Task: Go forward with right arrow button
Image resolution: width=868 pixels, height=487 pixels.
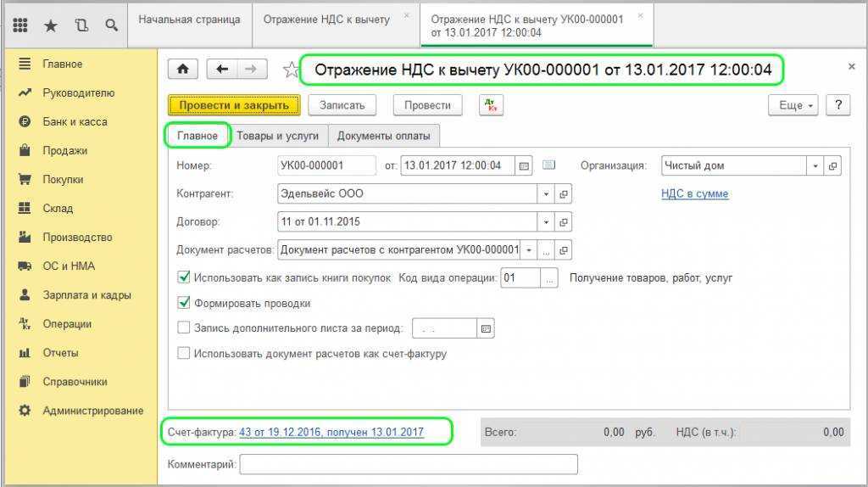Action: coord(251,70)
